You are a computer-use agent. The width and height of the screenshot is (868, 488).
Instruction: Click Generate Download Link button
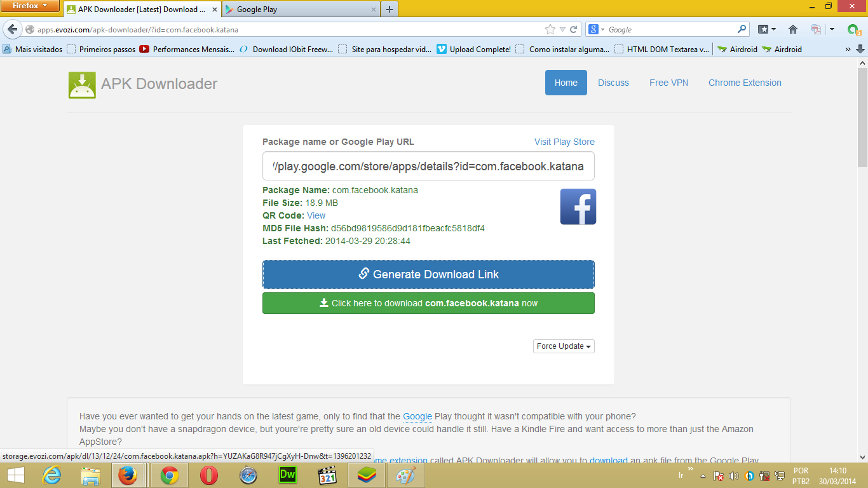(x=428, y=274)
